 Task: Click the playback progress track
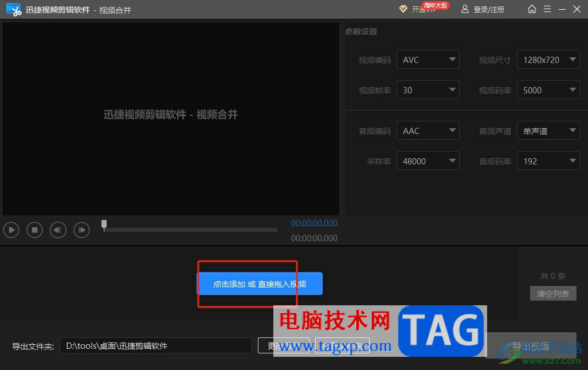(190, 230)
